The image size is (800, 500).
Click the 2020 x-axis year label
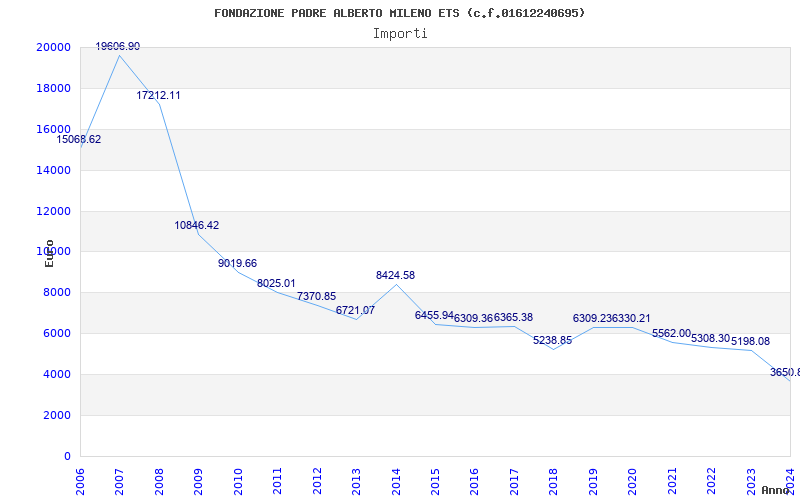[x=633, y=481]
